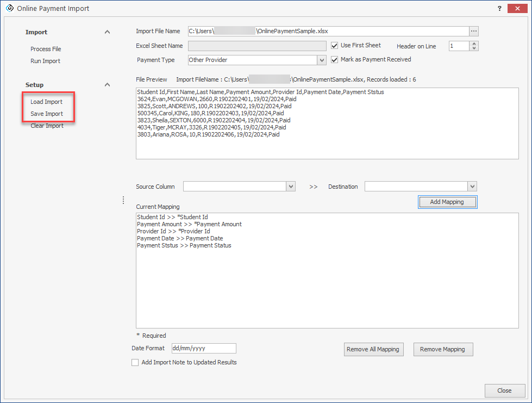Click Load Import under Setup

pos(46,102)
